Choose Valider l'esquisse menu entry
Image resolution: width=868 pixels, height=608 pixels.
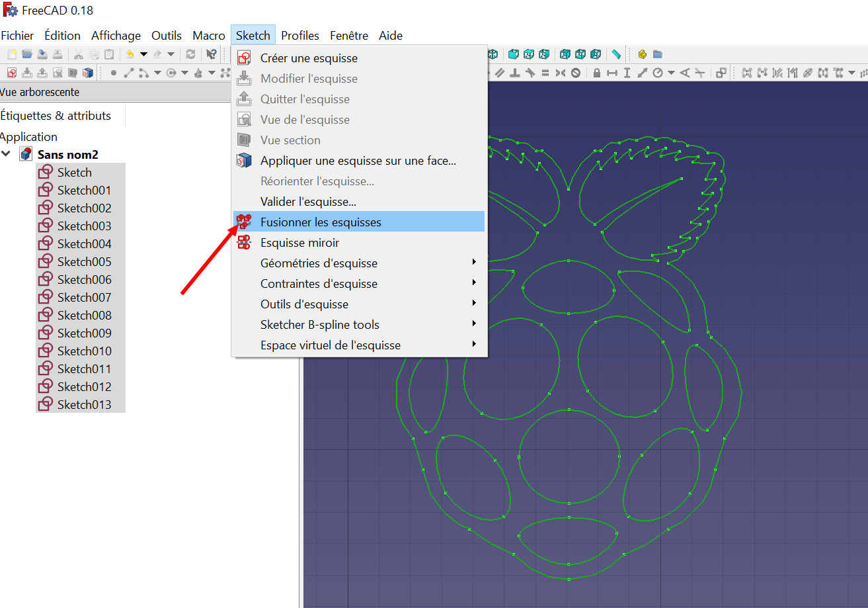359,202
